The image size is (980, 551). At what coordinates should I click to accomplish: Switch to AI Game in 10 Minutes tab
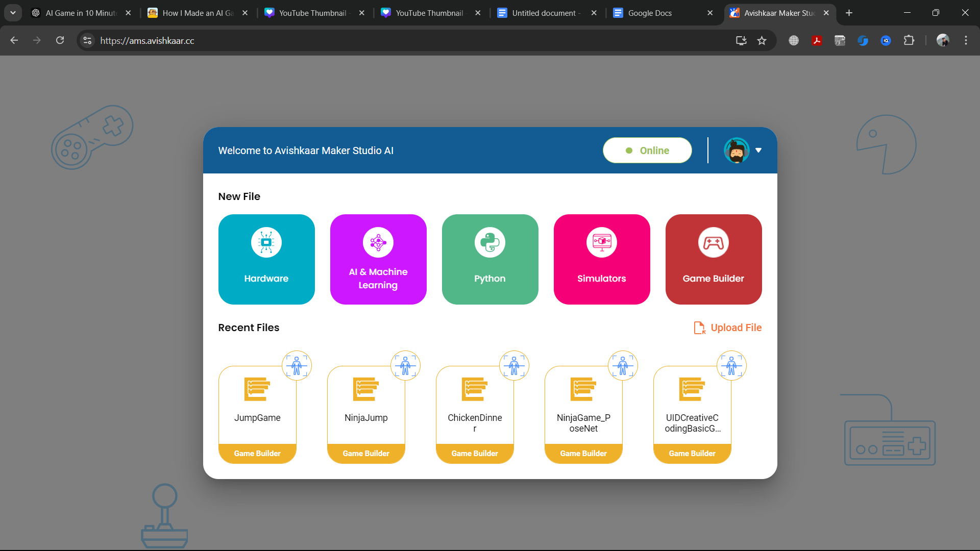[81, 13]
